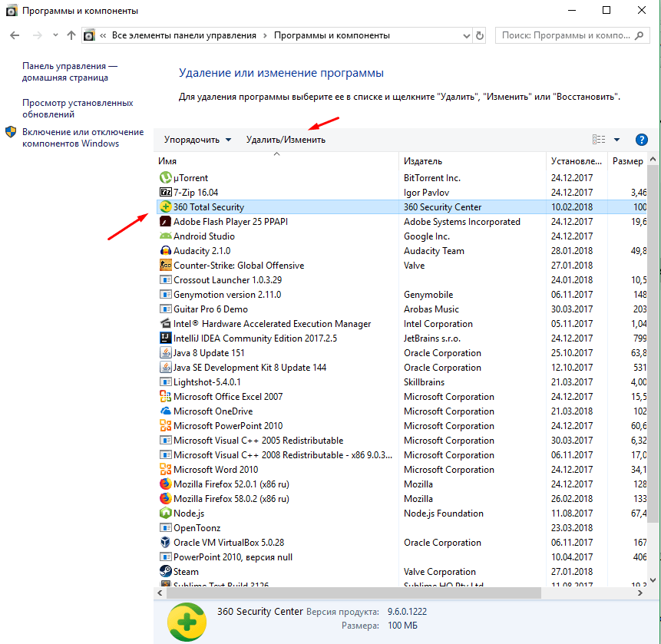Click the Android Studio icon
661x644 pixels.
pyautogui.click(x=165, y=236)
